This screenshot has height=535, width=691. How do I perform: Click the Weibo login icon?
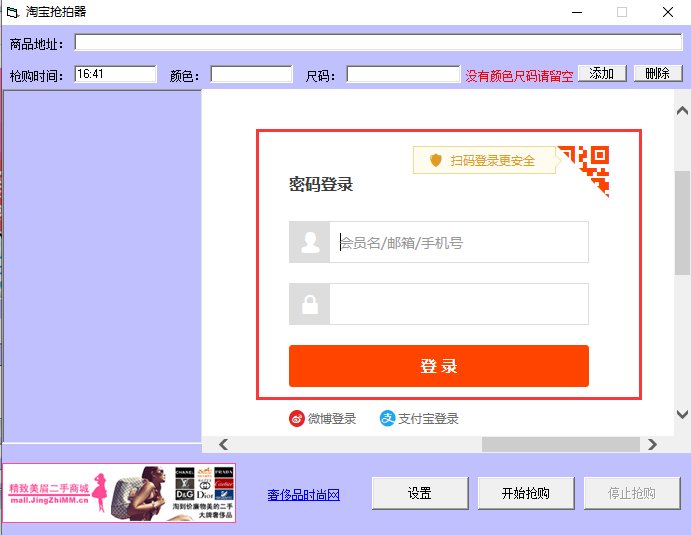pyautogui.click(x=297, y=419)
